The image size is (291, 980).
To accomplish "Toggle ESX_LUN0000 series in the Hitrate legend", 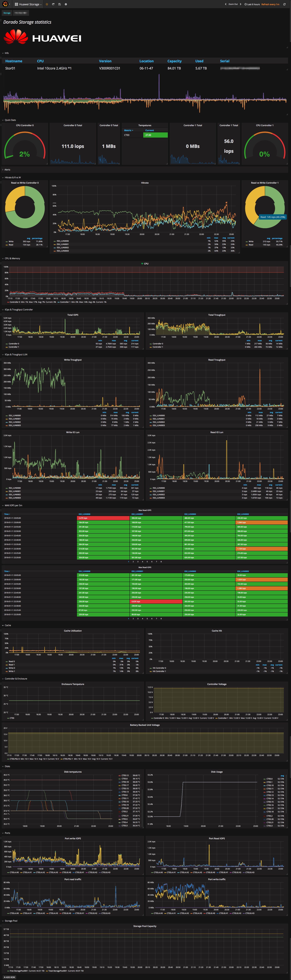I will (x=63, y=241).
